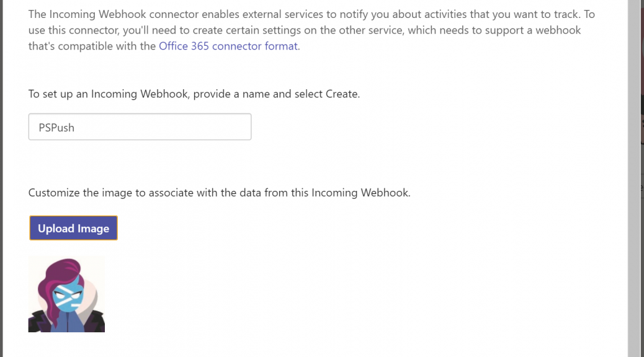This screenshot has height=357, width=644.
Task: Click the gray vertical scrollbar on the right
Action: pos(633,178)
